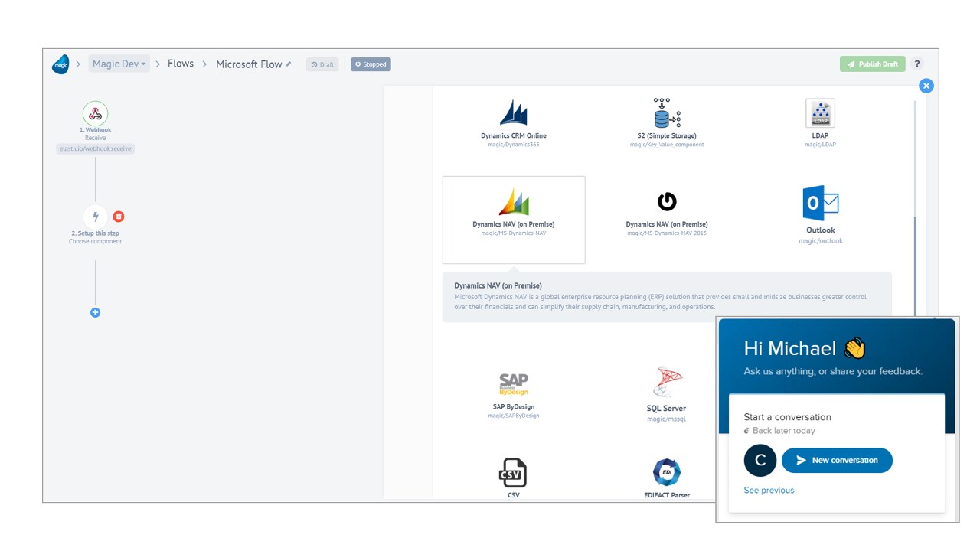980x551 pixels.
Task: Click the Microsoft Flow title text
Action: tap(249, 64)
